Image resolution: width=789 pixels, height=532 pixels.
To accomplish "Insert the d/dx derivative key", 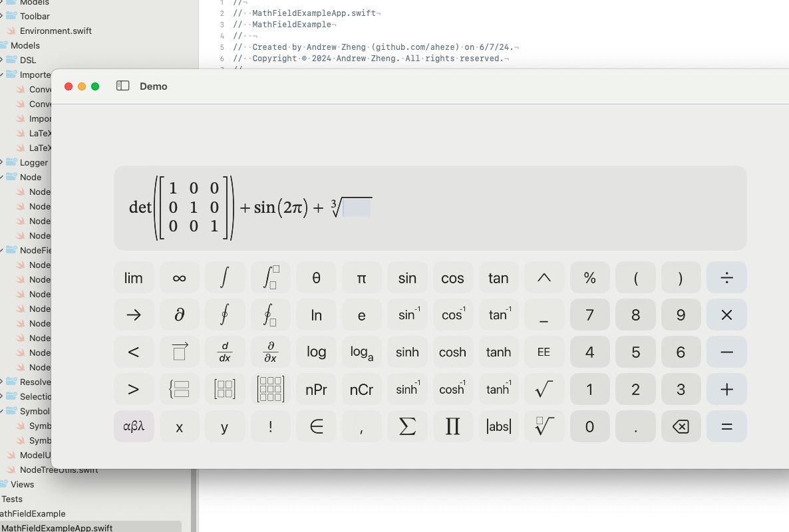I will [225, 352].
